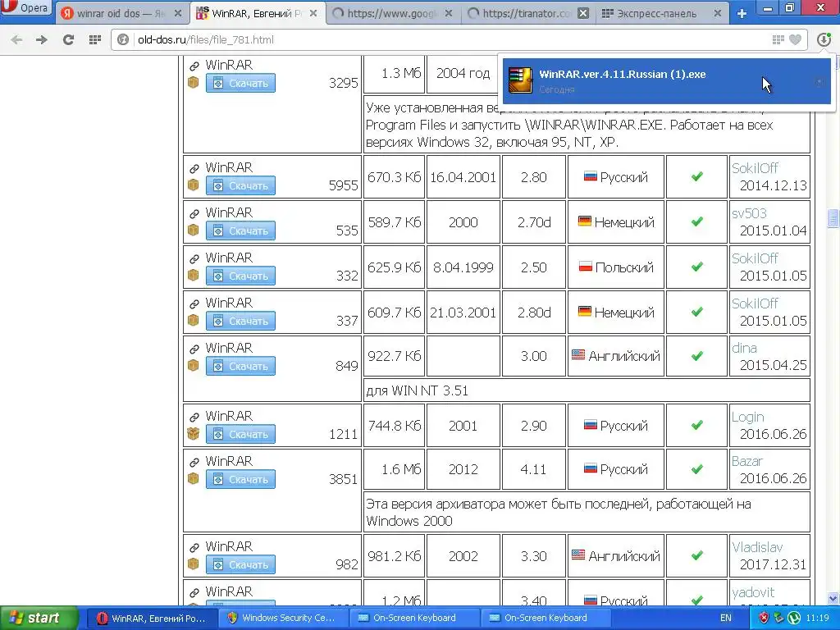The height and width of the screenshot is (630, 840).
Task: Click red security shield tray icon
Action: (764, 619)
